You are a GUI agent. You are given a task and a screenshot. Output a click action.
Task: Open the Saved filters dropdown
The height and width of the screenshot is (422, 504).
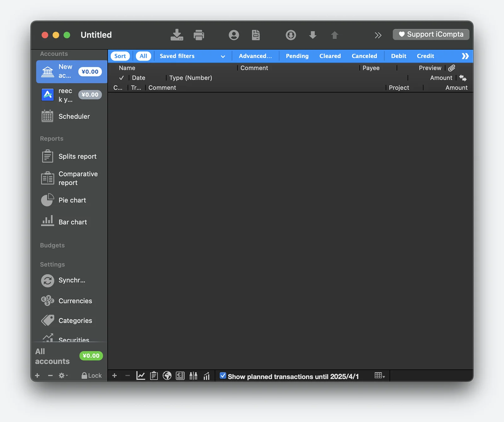pos(192,56)
